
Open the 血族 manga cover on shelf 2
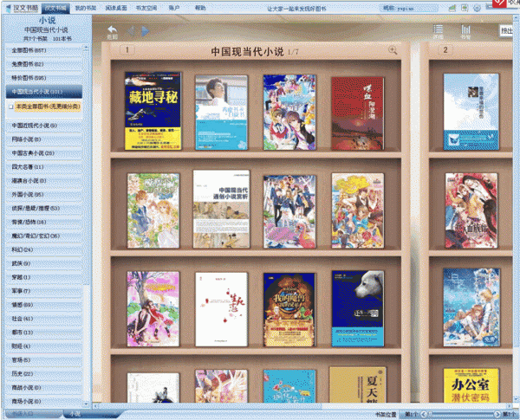pos(471,210)
